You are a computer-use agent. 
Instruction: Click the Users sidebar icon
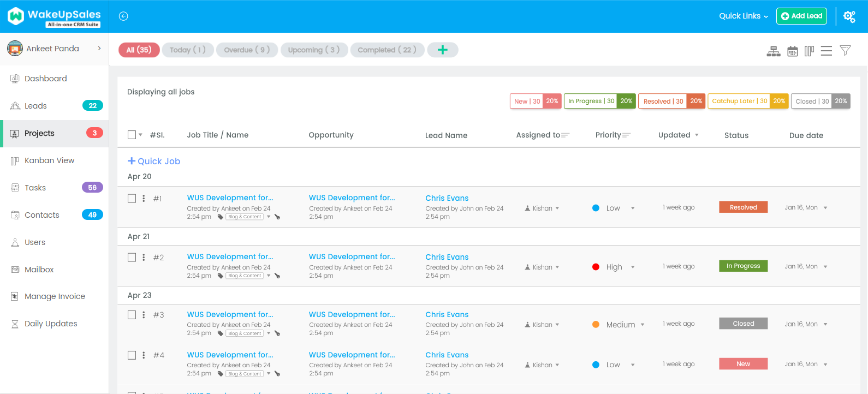15,242
